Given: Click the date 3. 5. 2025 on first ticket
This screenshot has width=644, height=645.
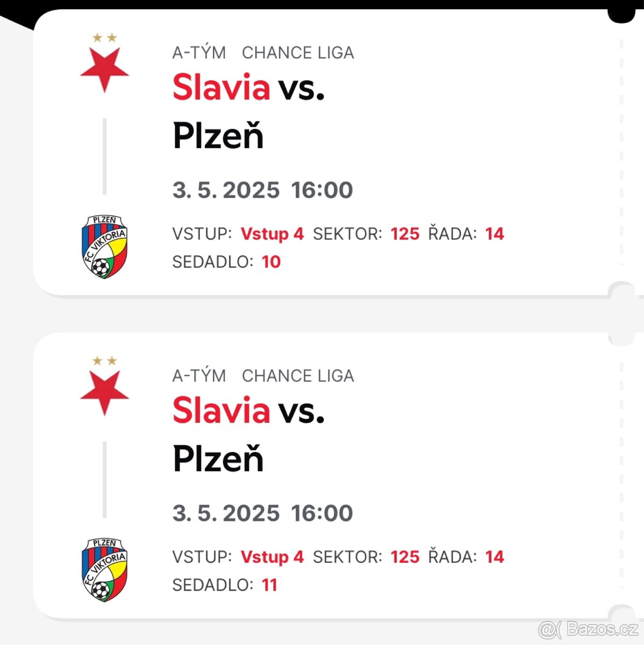Looking at the screenshot, I should click(226, 190).
